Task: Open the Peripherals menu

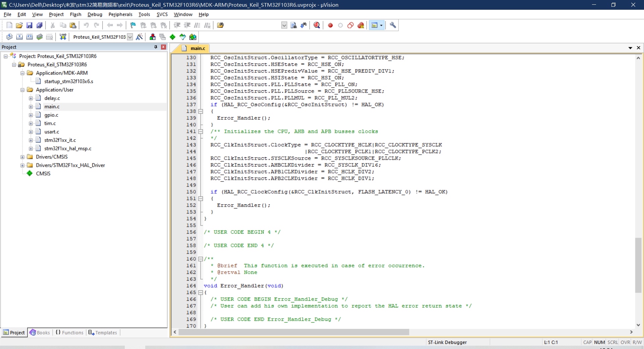Action: tap(120, 14)
